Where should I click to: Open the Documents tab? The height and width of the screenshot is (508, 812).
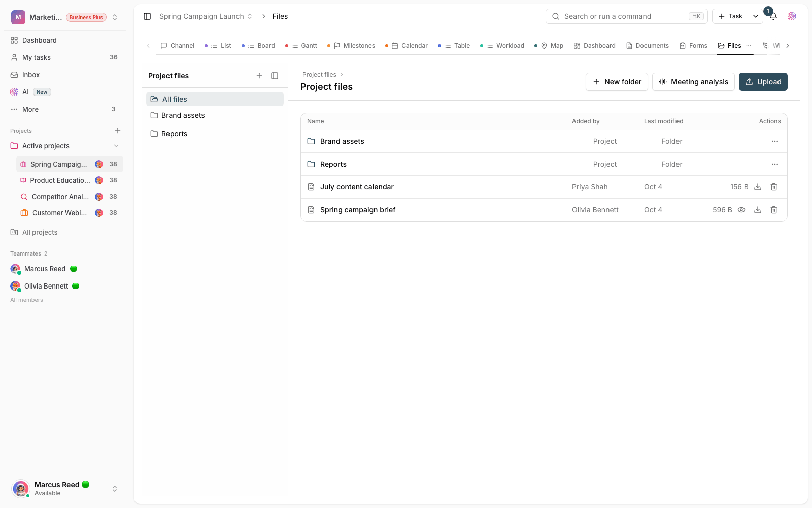(648, 46)
